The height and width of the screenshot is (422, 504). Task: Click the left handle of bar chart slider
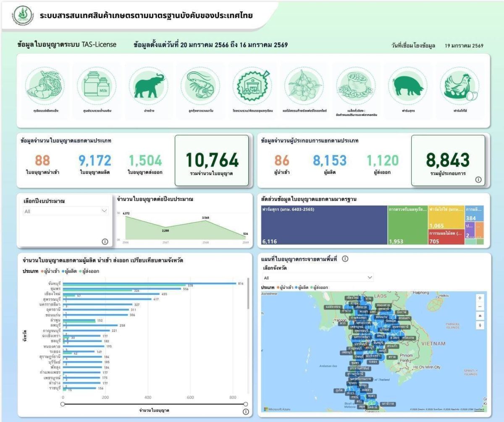click(63, 404)
